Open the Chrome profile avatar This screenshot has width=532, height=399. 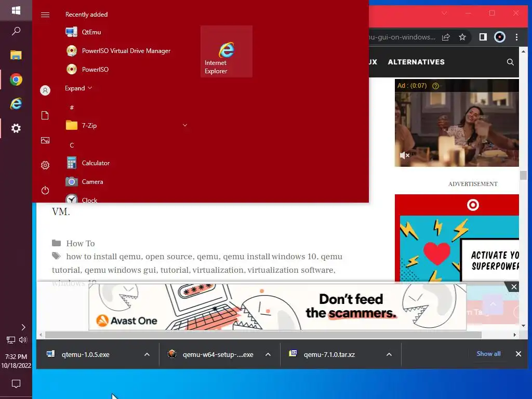click(499, 37)
